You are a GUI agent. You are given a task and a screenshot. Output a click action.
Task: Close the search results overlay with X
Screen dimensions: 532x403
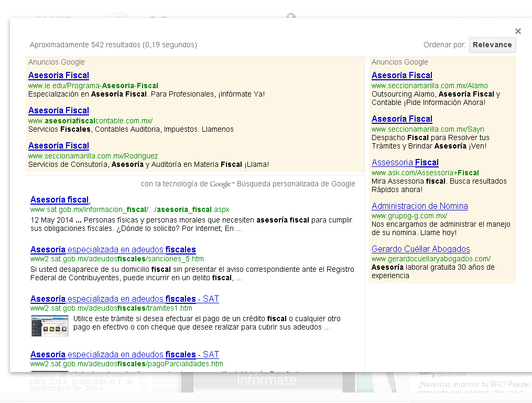tap(518, 31)
